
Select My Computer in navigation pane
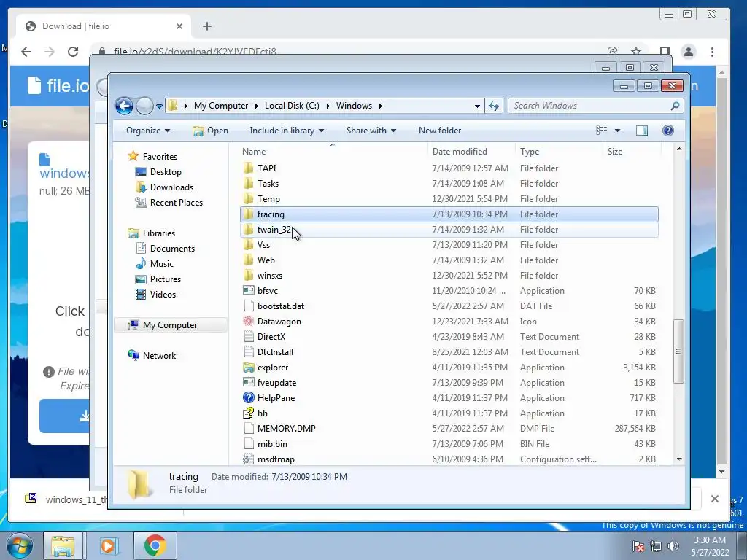(169, 325)
